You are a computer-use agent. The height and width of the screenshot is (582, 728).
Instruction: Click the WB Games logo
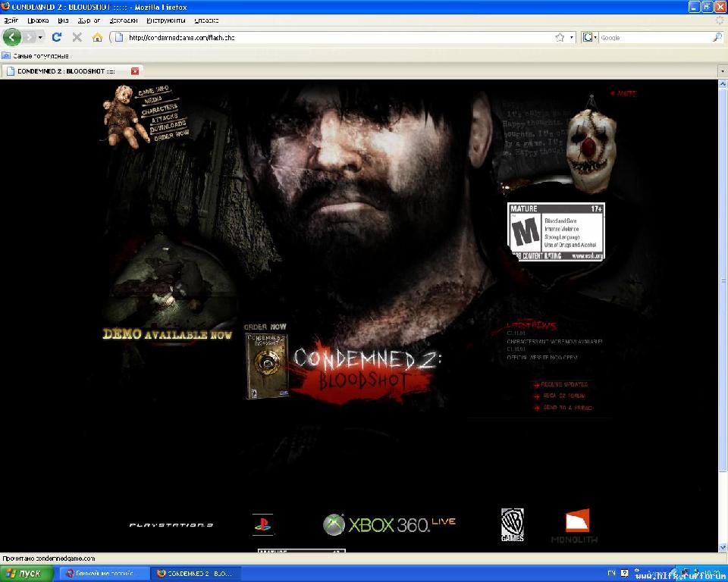[513, 525]
